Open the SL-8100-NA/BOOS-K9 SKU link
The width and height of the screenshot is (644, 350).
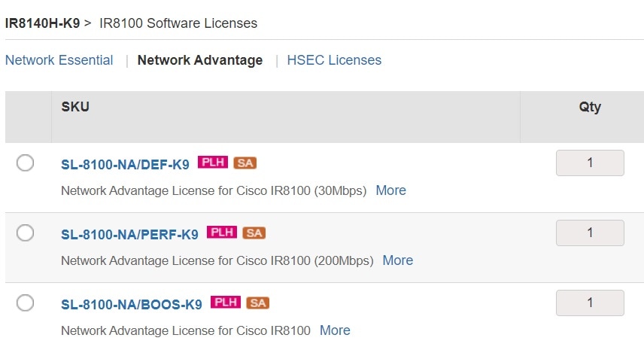pyautogui.click(x=132, y=304)
